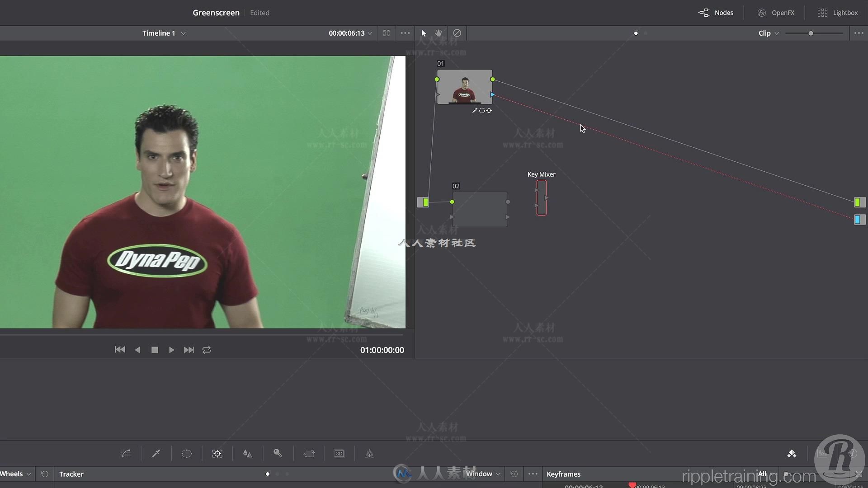The image size is (868, 488).
Task: Open the Sizing palette
Action: 309,453
